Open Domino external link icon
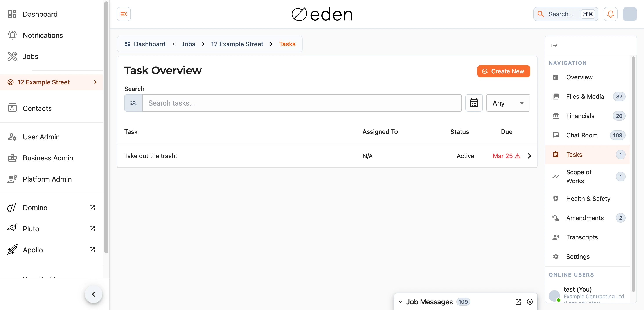 [x=92, y=208]
